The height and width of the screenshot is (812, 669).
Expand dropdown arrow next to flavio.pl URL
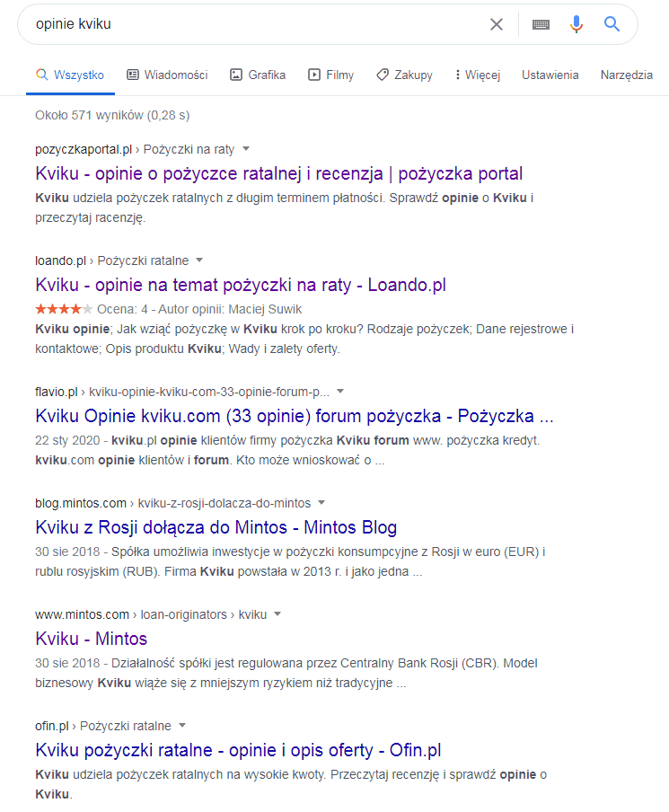(x=340, y=392)
